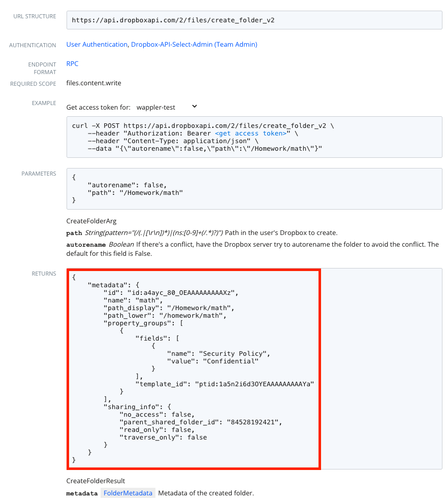
Task: Expand the wappler-test access token dropdown
Action: point(167,107)
